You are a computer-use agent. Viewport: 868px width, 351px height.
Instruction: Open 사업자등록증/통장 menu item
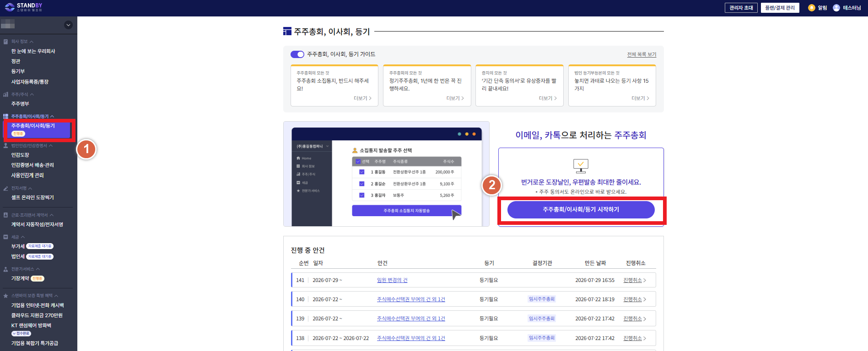(30, 82)
